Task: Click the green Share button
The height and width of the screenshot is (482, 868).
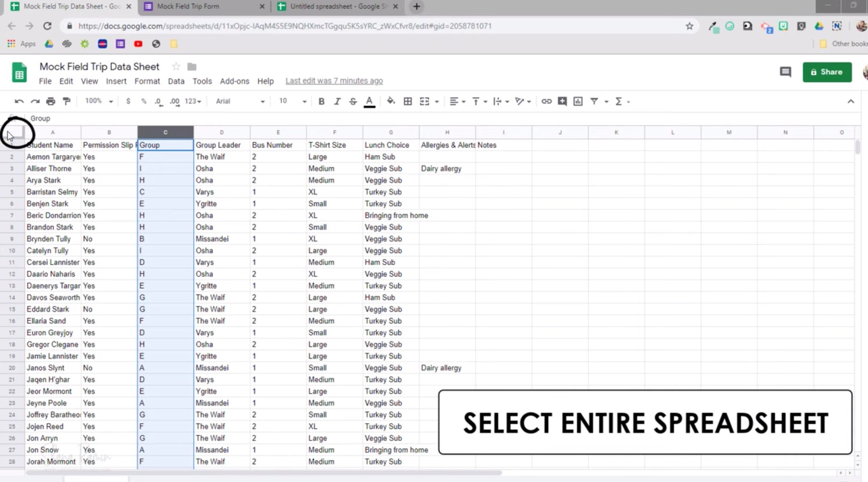Action: 827,72
